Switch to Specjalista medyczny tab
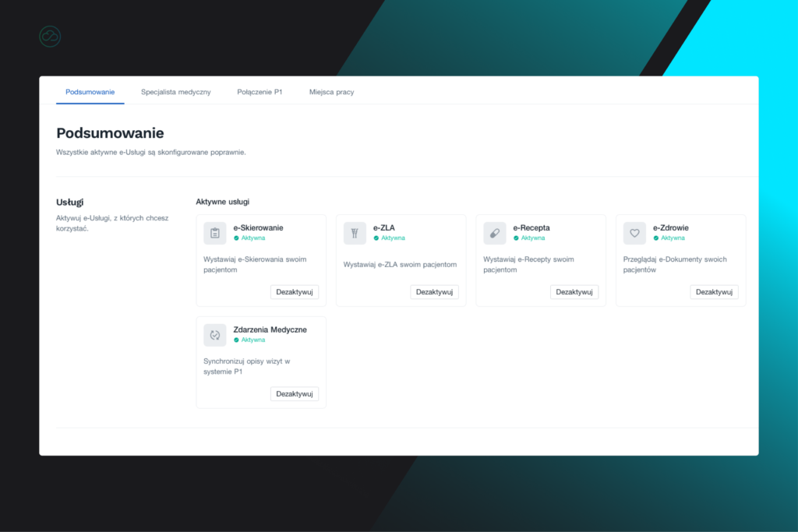The width and height of the screenshot is (798, 532). [x=175, y=92]
